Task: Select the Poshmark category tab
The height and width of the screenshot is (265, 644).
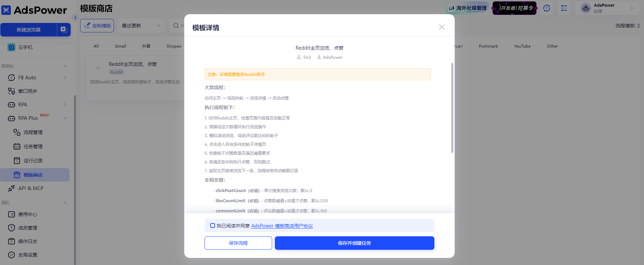Action: (x=488, y=46)
